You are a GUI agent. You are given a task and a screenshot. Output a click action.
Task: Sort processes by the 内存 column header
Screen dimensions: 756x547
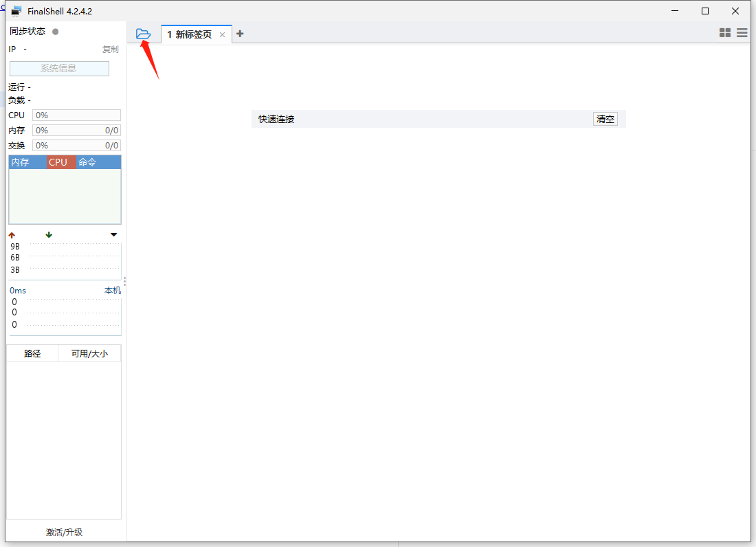pyautogui.click(x=21, y=162)
